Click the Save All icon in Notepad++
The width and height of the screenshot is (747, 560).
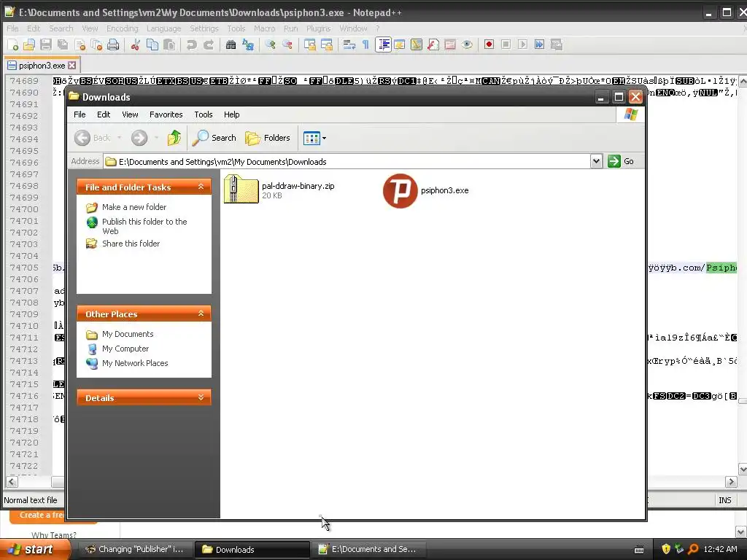[x=63, y=44]
